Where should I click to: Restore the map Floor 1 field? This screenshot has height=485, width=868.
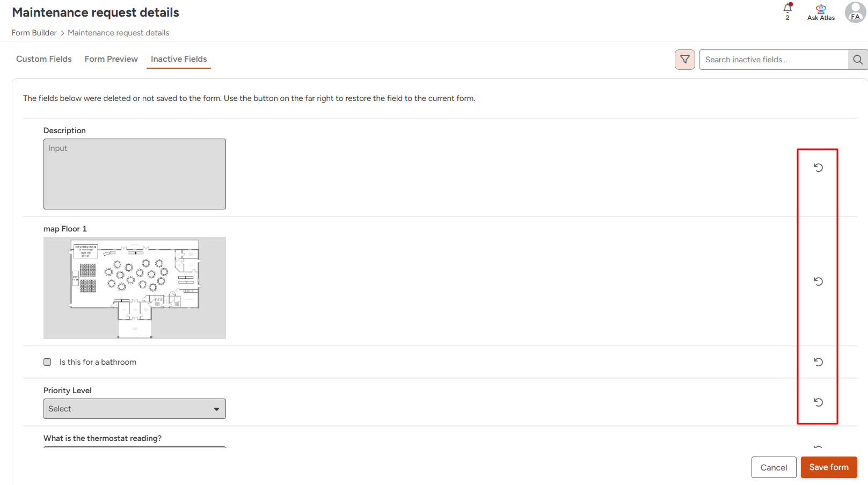point(818,281)
